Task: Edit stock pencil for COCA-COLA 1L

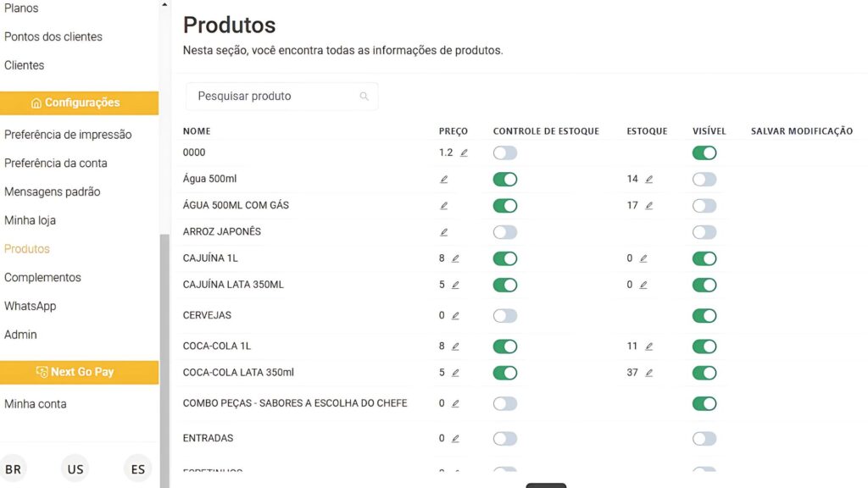Action: (649, 347)
